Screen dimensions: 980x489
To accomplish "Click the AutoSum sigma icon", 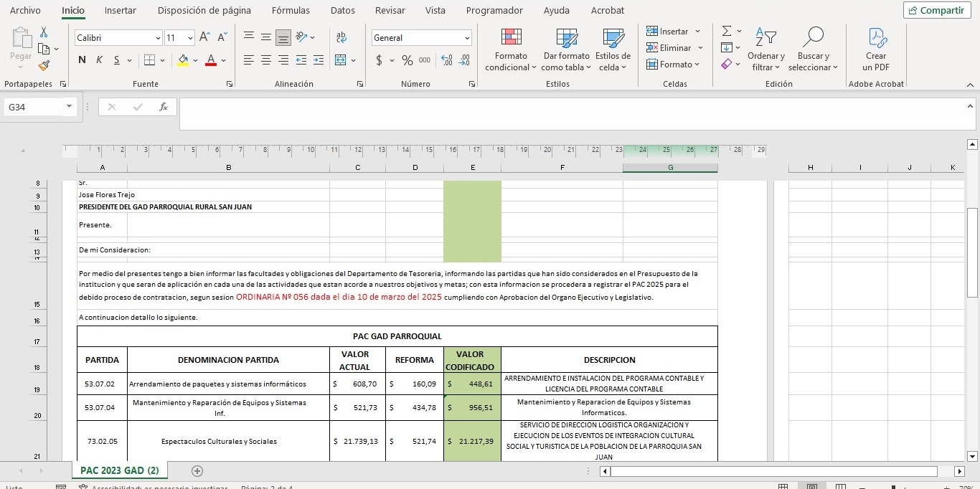I will click(x=727, y=31).
